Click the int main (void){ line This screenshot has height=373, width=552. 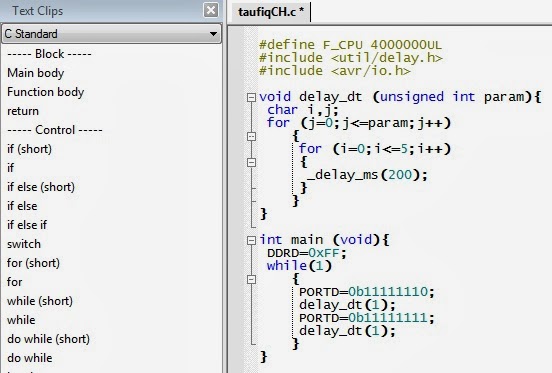324,240
